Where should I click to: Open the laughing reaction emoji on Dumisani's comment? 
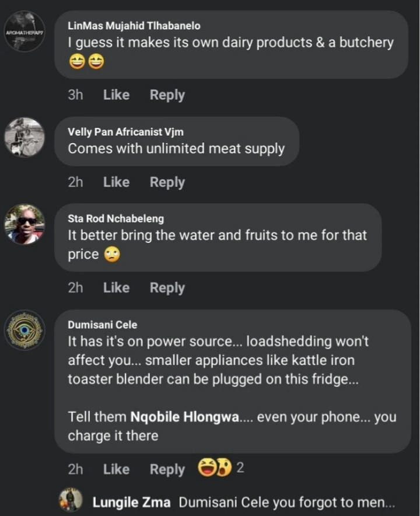pos(206,468)
